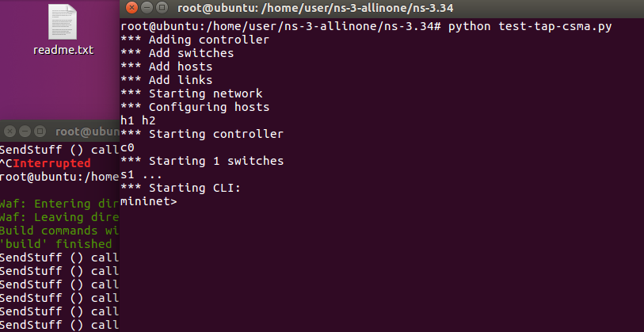
Task: Open the readme.txt desktop file icon
Action: (63, 22)
